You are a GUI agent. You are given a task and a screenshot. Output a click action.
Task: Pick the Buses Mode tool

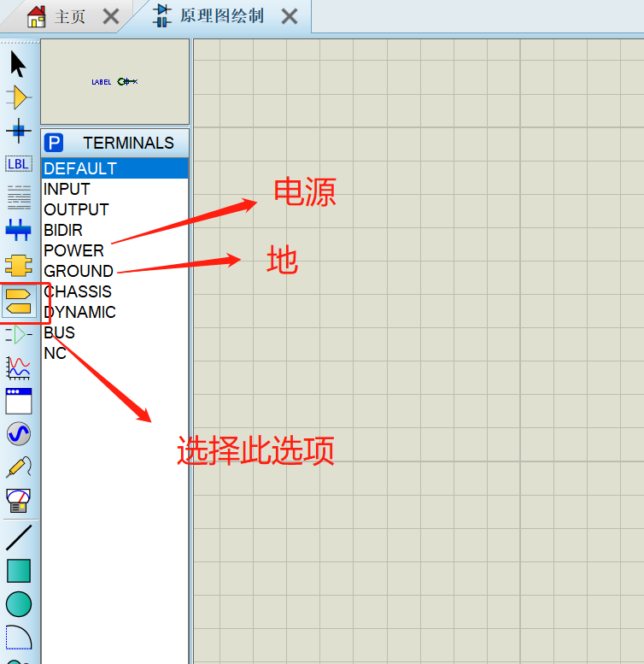18,230
